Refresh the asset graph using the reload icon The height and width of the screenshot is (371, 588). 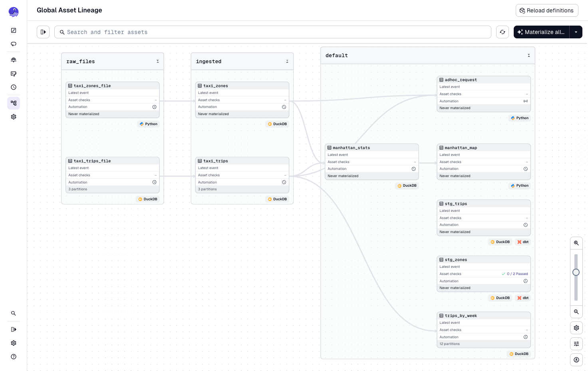(x=503, y=32)
